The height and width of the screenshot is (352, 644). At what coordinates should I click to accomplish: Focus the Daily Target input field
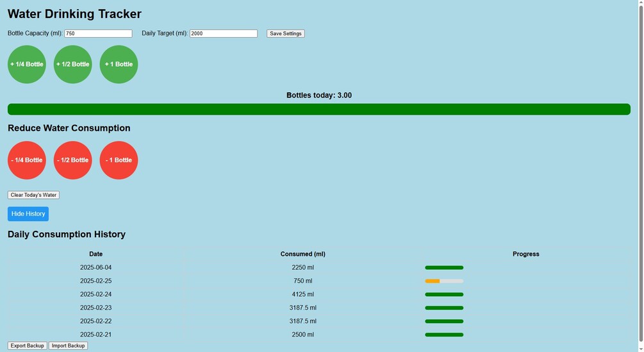click(x=224, y=34)
